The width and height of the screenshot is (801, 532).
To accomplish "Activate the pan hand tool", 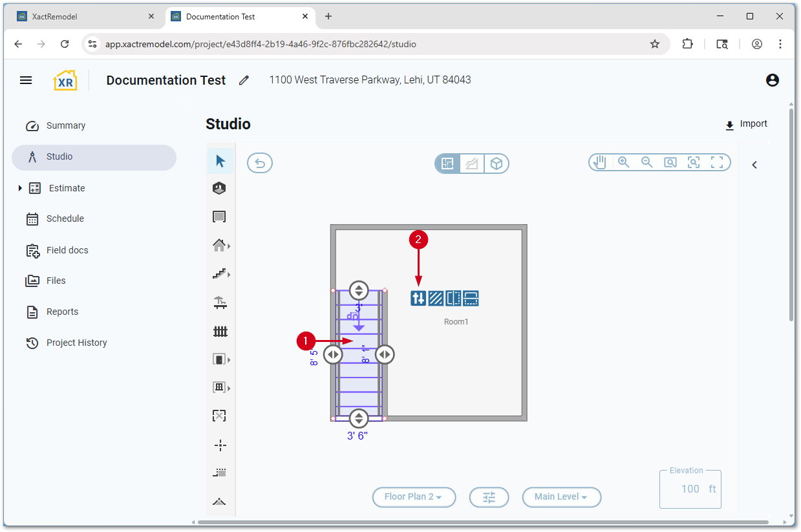I will pyautogui.click(x=600, y=162).
